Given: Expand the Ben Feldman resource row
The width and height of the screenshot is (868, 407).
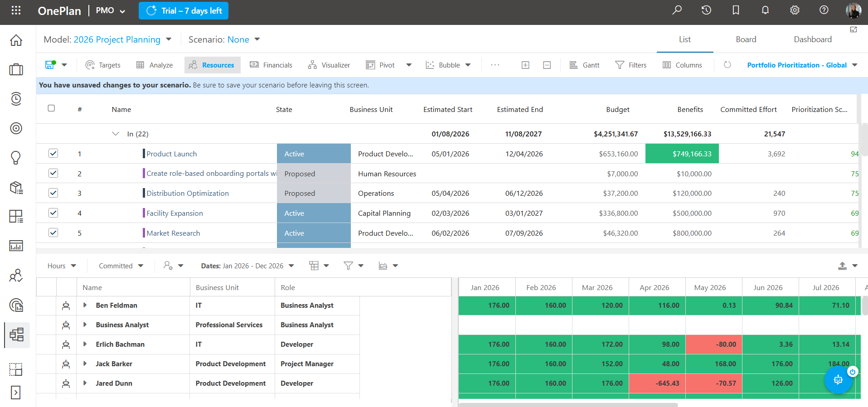Looking at the screenshot, I should (x=85, y=305).
